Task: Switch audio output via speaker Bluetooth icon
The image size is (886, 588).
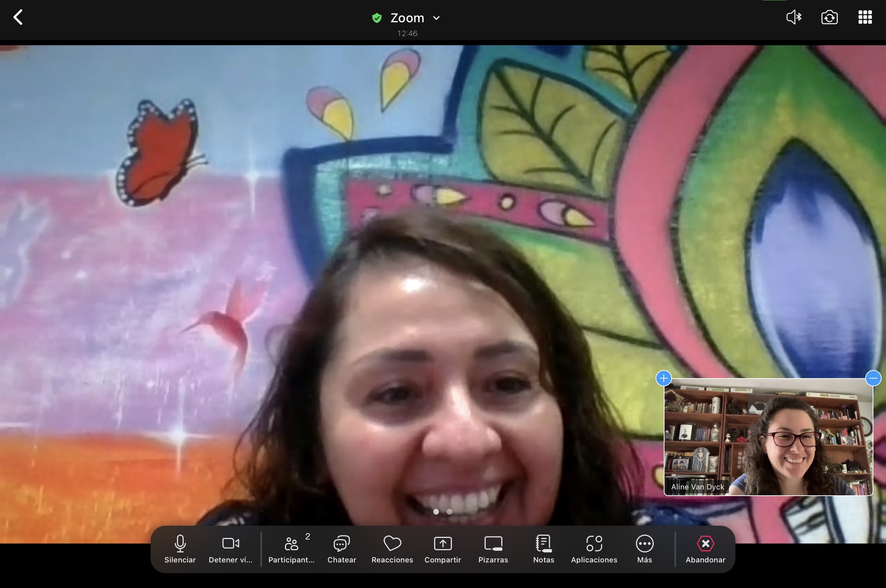Action: (794, 17)
